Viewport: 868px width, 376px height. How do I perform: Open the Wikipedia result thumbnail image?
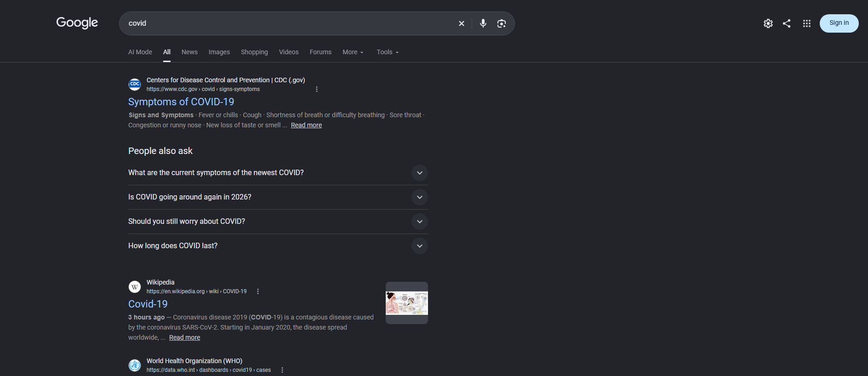pos(407,303)
